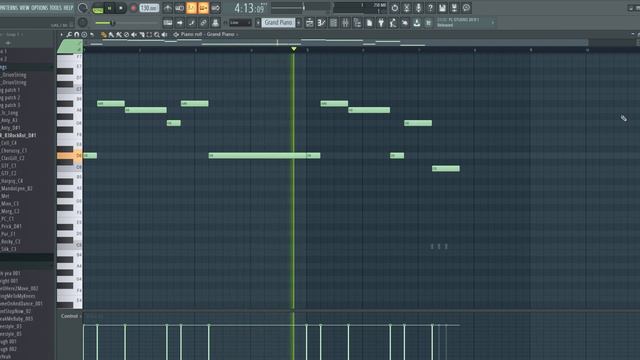Viewport: 640px width, 360px height.
Task: Select browser item Morg_C2
Action: pos(11,211)
